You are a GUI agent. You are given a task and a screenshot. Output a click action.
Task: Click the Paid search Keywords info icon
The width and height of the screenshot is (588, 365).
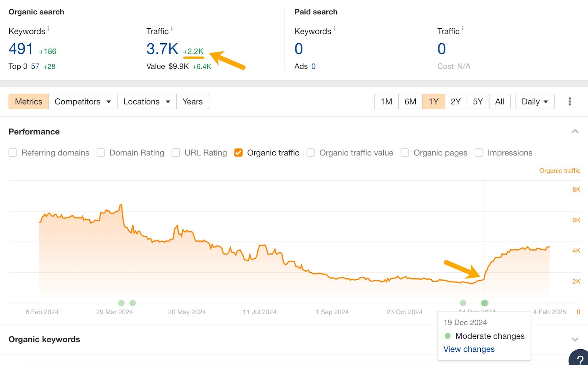334,28
